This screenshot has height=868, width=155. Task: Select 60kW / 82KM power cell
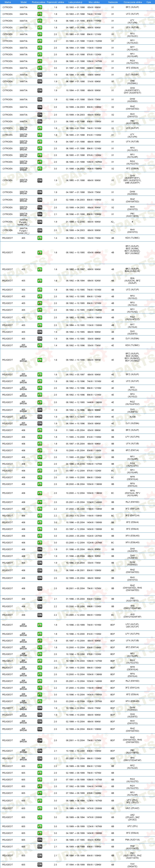(94, 840)
